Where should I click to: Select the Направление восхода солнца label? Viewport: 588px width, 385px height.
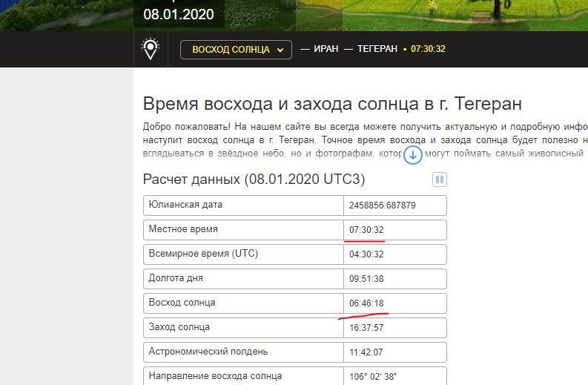(x=215, y=376)
